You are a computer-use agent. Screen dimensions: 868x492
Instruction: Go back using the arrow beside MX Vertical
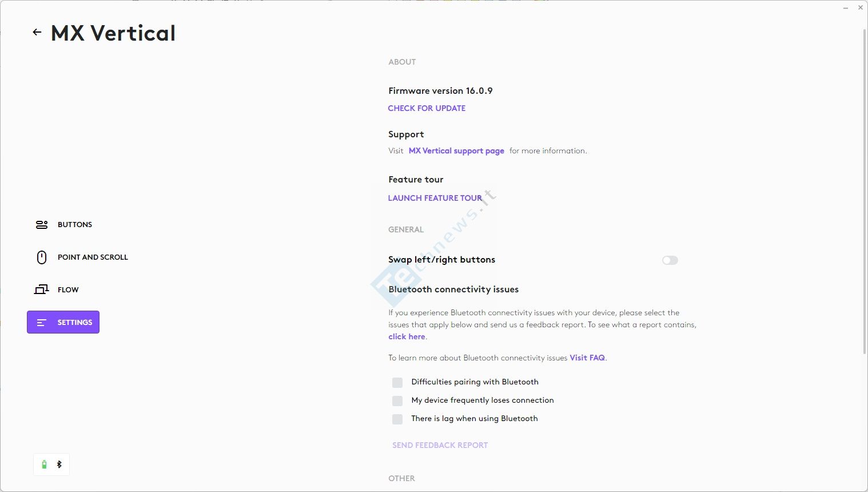coord(37,33)
